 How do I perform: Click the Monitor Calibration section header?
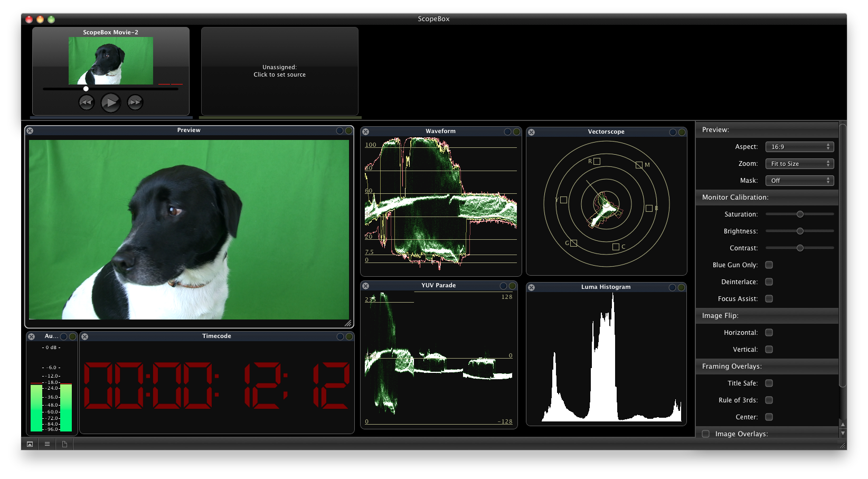(767, 198)
